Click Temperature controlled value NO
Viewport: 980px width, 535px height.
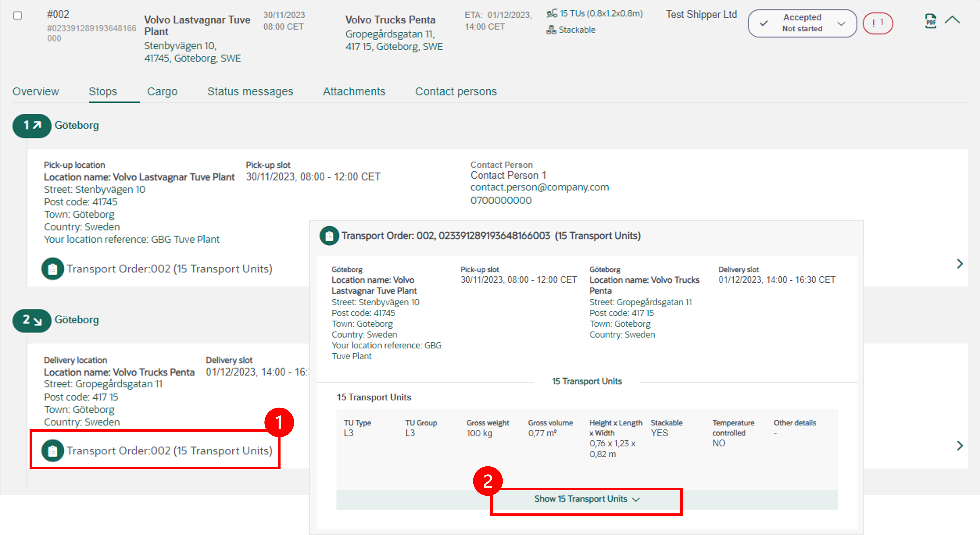click(x=719, y=443)
